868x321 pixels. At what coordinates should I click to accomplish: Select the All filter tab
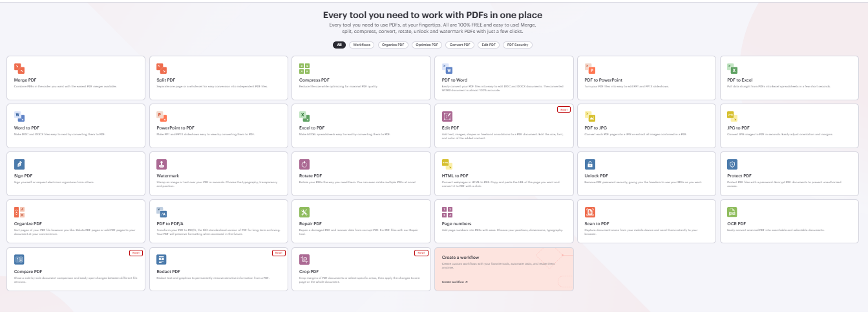[339, 45]
